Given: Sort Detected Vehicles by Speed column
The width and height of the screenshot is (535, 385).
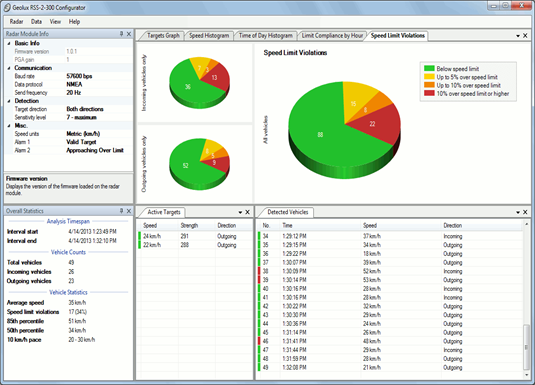Looking at the screenshot, I should click(400, 226).
